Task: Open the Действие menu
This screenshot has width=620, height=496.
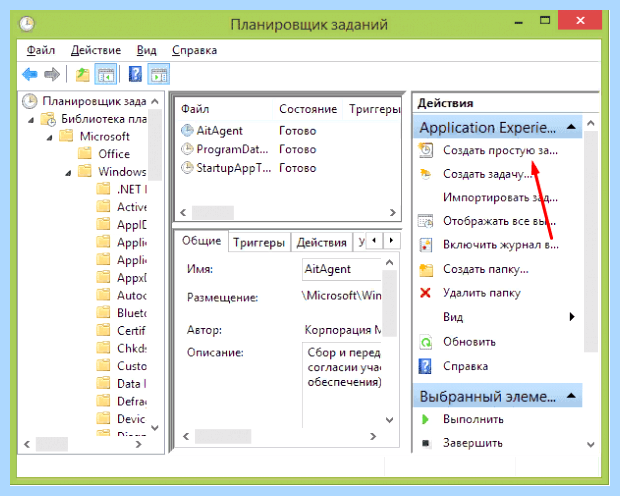Action: tap(96, 50)
